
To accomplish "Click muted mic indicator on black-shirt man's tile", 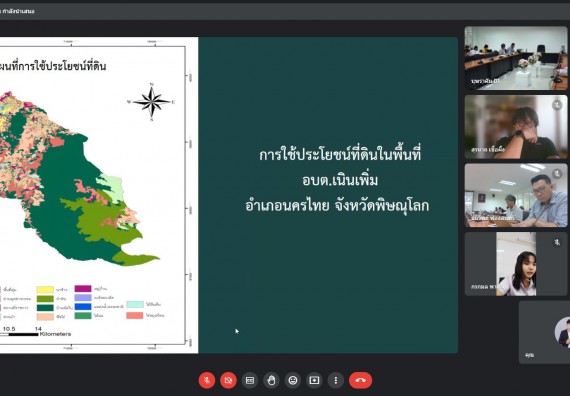I will [557, 105].
